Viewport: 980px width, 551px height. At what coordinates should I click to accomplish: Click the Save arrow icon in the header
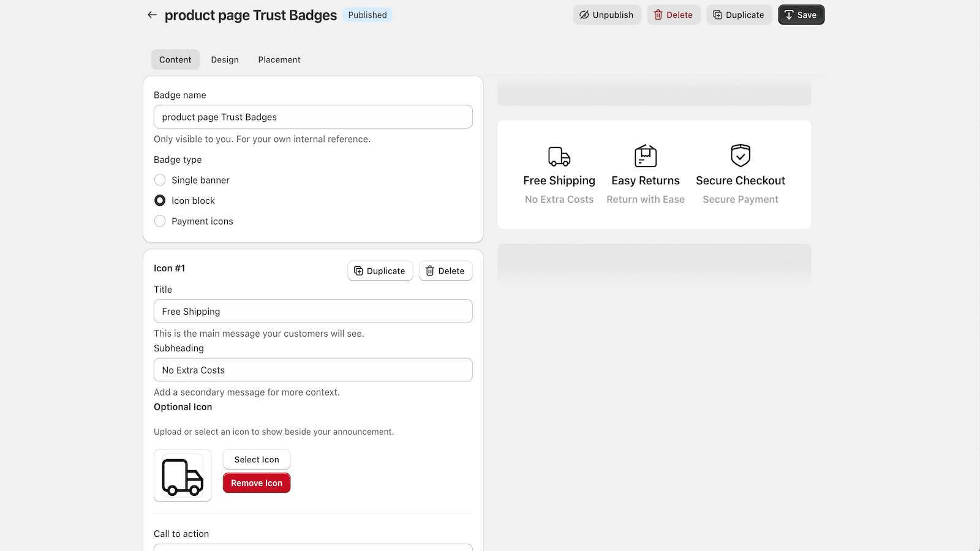tap(790, 15)
